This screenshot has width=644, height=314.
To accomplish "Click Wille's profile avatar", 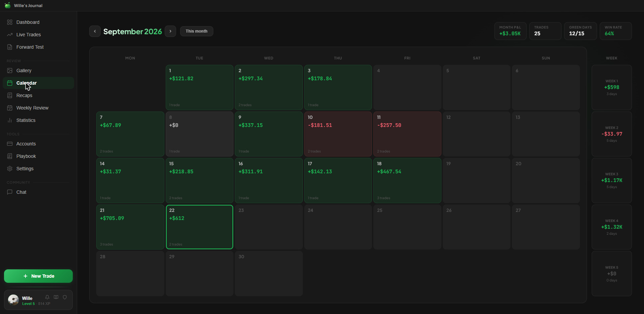I will click(13, 300).
